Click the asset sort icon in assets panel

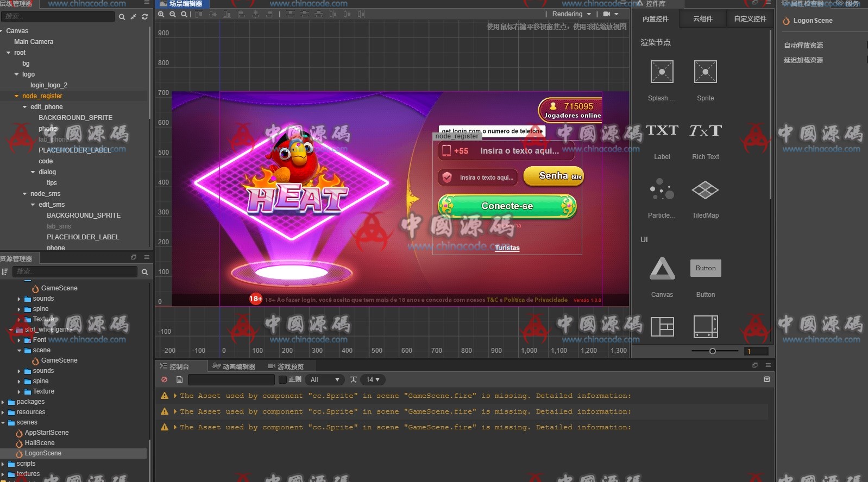[x=5, y=271]
